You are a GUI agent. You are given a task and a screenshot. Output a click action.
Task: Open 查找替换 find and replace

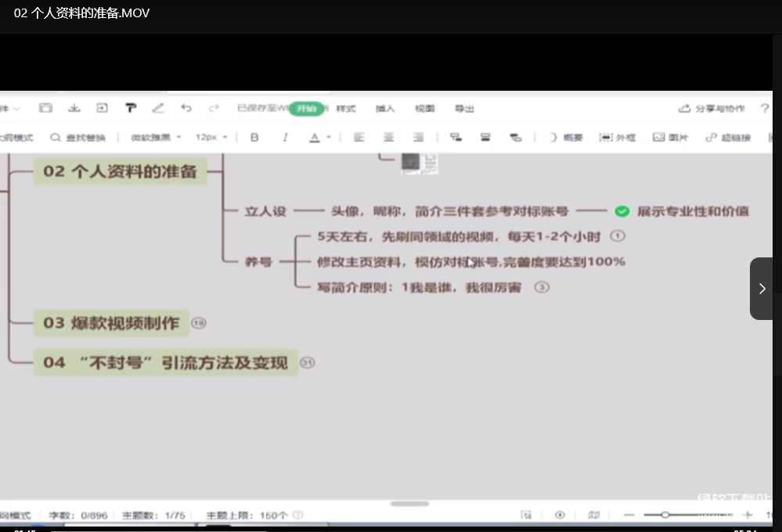click(x=77, y=137)
